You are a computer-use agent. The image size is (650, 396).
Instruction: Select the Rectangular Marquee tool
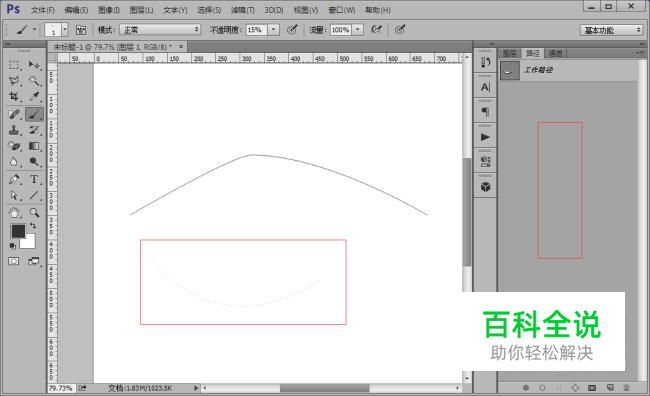(x=14, y=65)
